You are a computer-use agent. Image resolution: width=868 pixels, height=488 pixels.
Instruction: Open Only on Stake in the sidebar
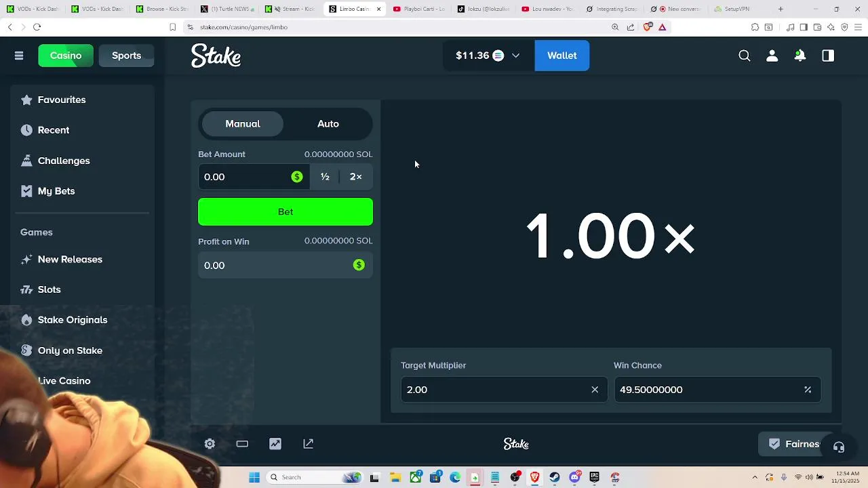pyautogui.click(x=70, y=350)
